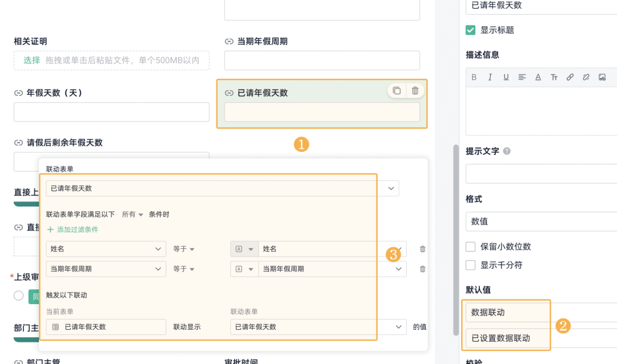Click the 默认值 section heading
617x364 pixels.
coord(478,290)
